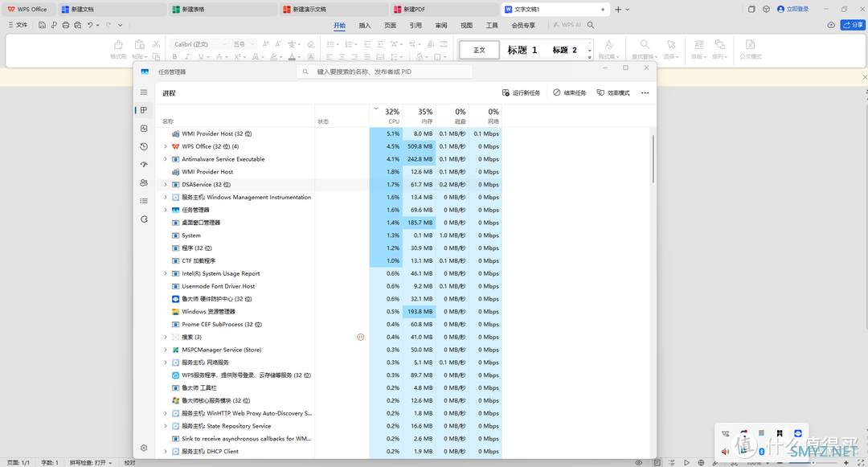
Task: Click WPS cloud sync icon near Share
Action: [x=831, y=25]
